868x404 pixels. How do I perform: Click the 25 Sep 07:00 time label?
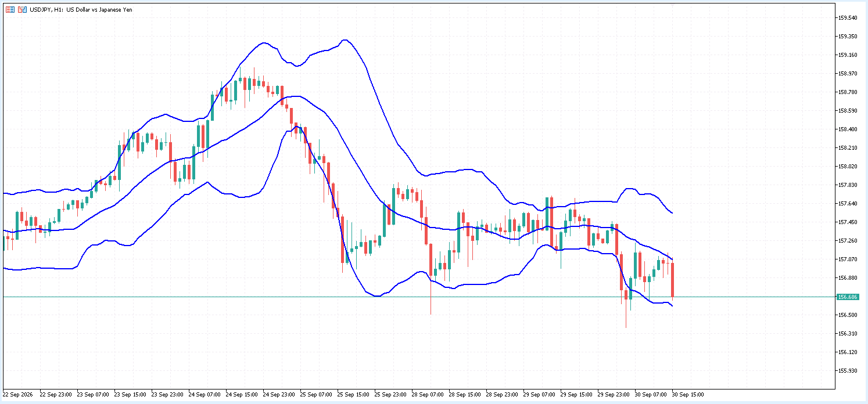[x=316, y=395]
